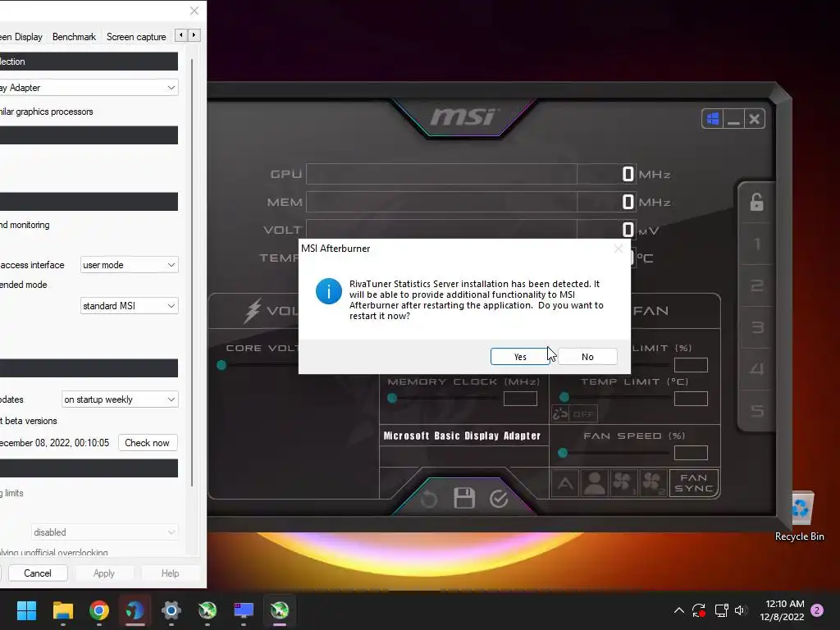This screenshot has width=840, height=630.
Task: Select profile slot 4 in Afterburner
Action: pyautogui.click(x=757, y=368)
